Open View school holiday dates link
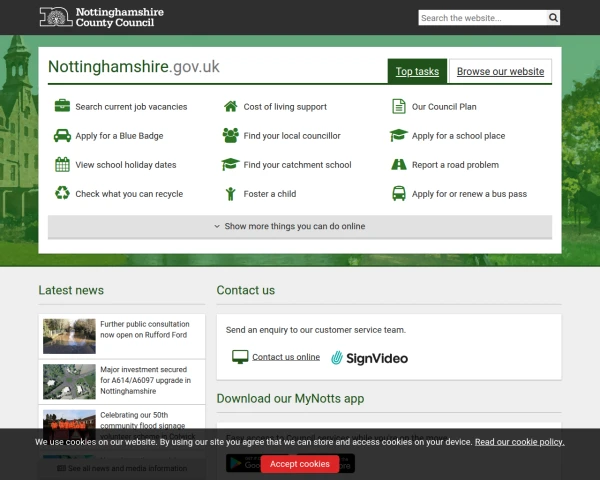600x480 pixels. (126, 165)
